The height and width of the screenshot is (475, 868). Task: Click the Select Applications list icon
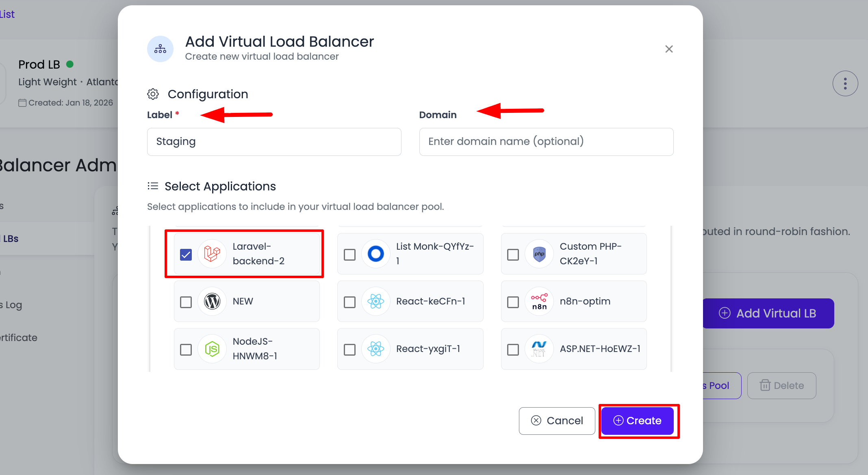153,186
